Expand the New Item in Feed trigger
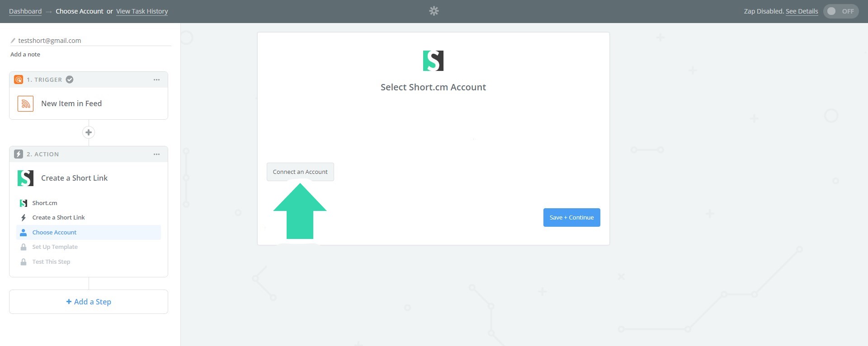The width and height of the screenshot is (868, 346). (71, 103)
